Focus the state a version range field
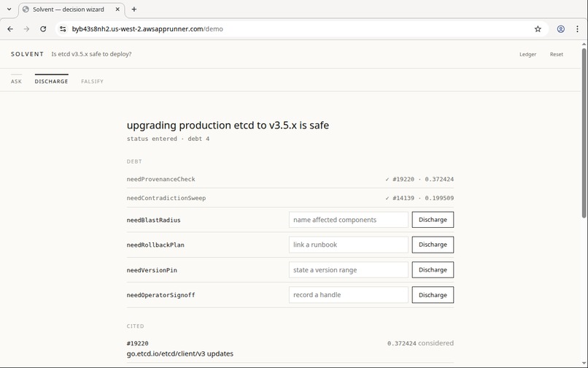Screen dimensions: 588x368 pyautogui.click(x=349, y=270)
